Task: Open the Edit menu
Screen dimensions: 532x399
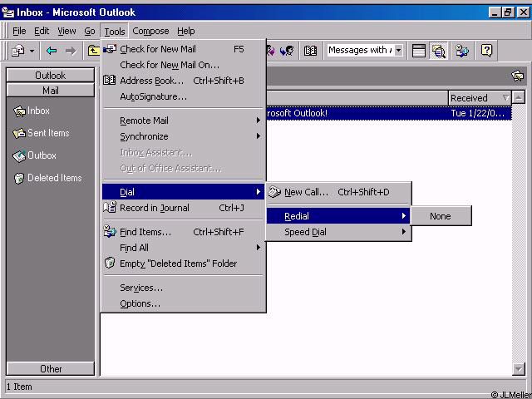Action: click(x=42, y=32)
